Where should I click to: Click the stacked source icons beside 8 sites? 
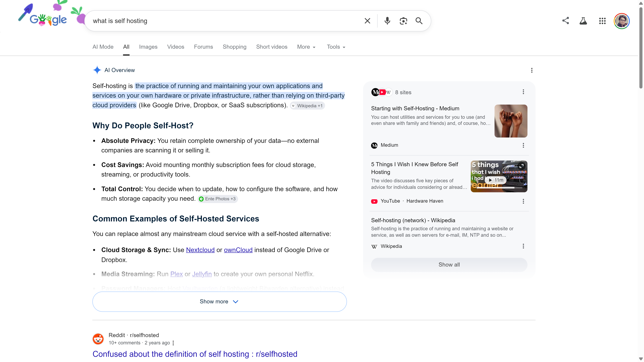(x=382, y=92)
